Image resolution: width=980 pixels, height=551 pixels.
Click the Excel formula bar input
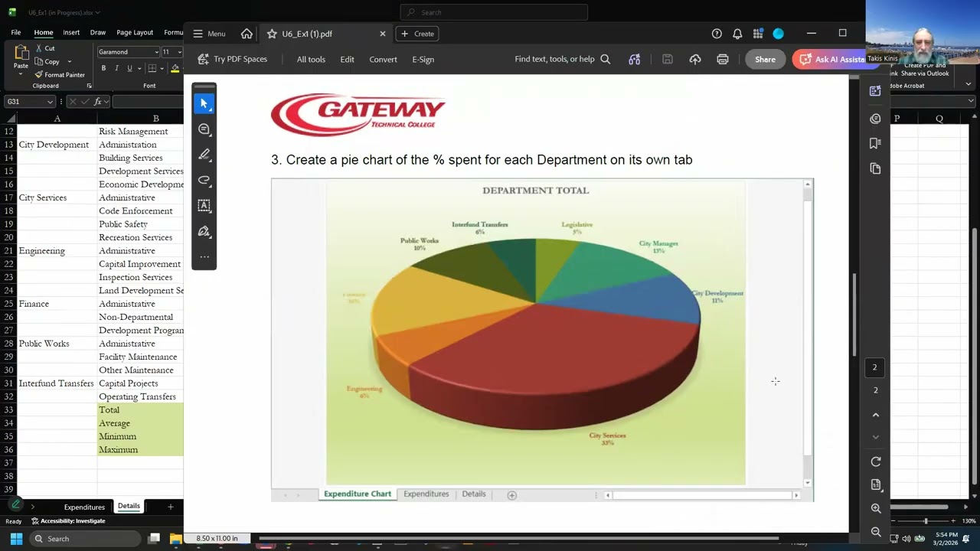click(148, 102)
